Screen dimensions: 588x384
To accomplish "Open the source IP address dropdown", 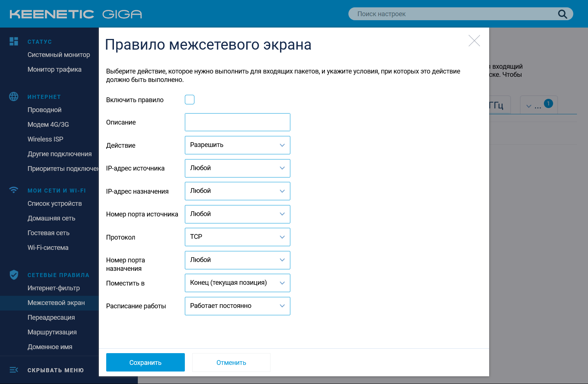I will point(237,168).
